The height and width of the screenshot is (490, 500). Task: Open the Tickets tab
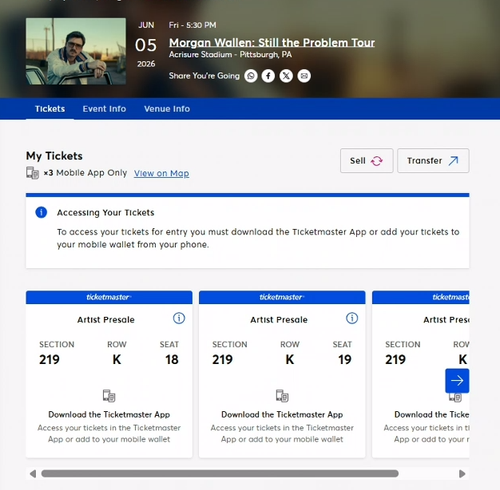point(50,109)
